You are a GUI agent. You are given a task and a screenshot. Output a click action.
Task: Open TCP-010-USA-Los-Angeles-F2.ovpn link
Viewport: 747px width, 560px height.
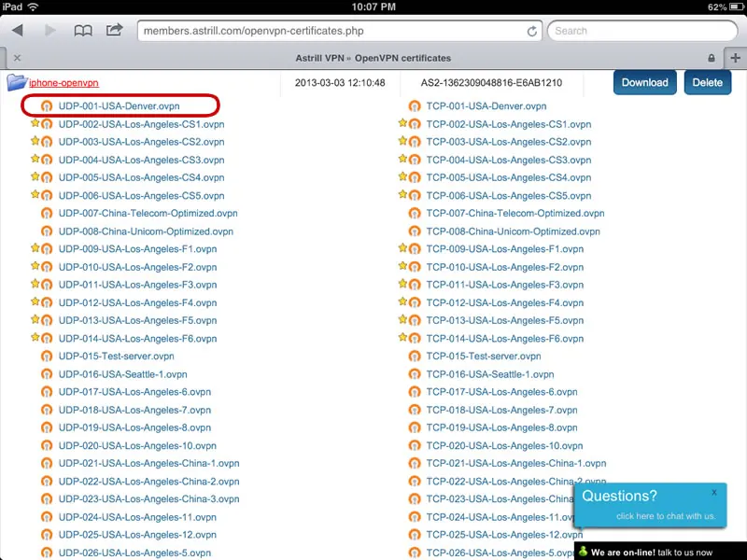[x=505, y=267]
